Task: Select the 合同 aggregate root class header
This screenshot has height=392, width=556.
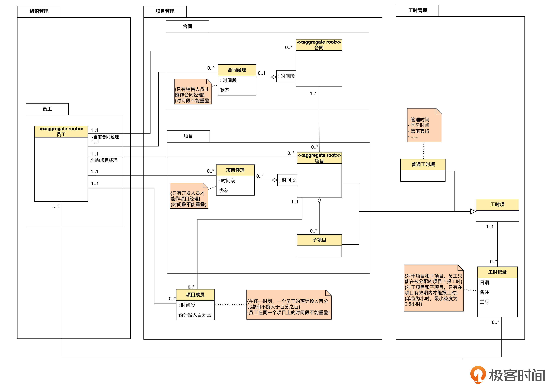Action: click(319, 45)
